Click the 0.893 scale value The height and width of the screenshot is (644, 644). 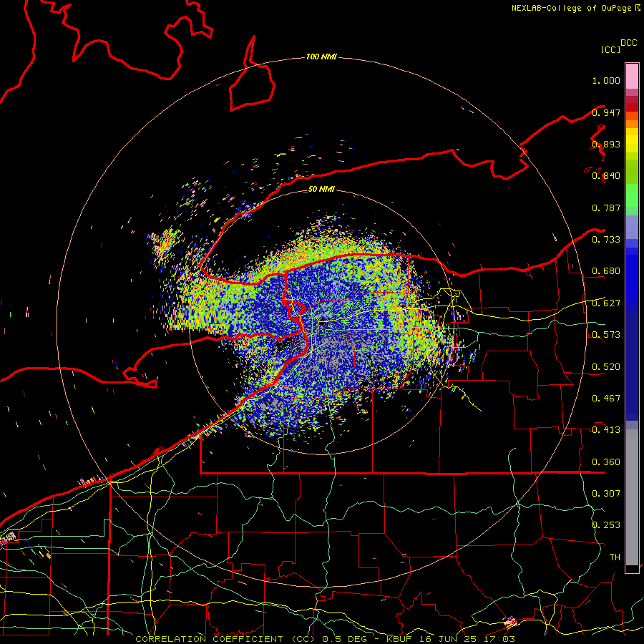point(606,144)
